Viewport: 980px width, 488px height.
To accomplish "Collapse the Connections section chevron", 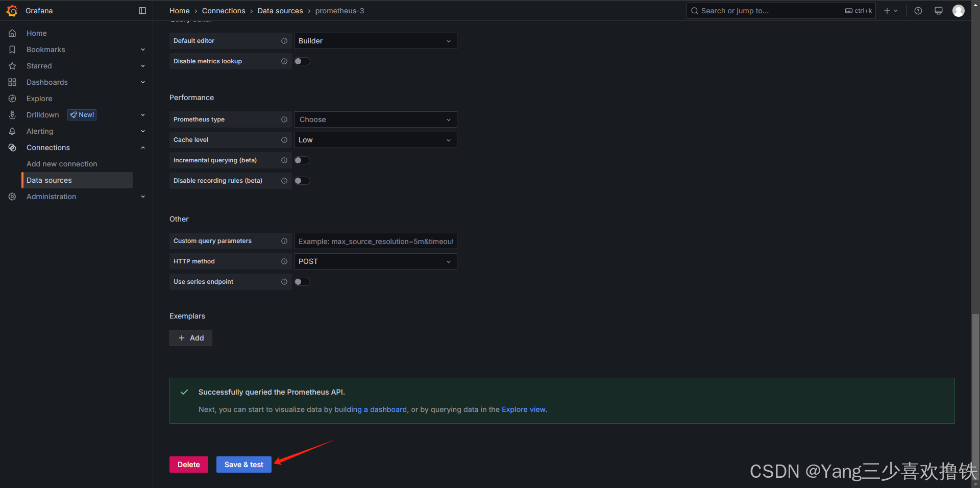I will click(x=143, y=148).
